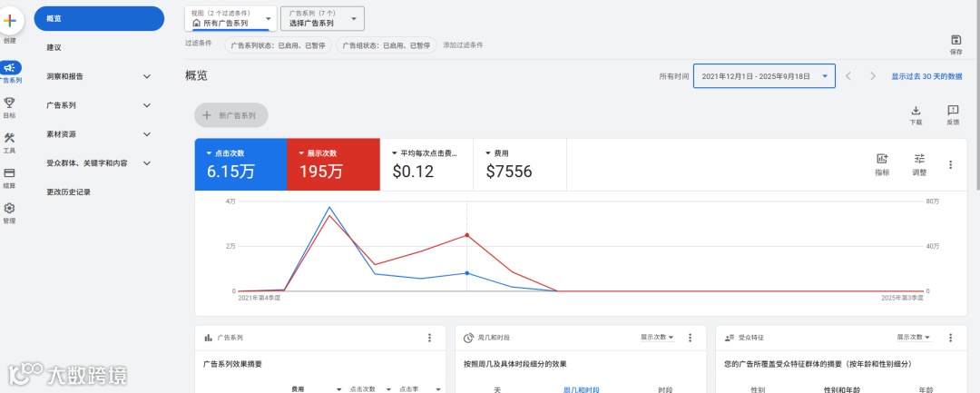The height and width of the screenshot is (393, 980).
Task: Sort by 点击率 column
Action: [x=408, y=388]
